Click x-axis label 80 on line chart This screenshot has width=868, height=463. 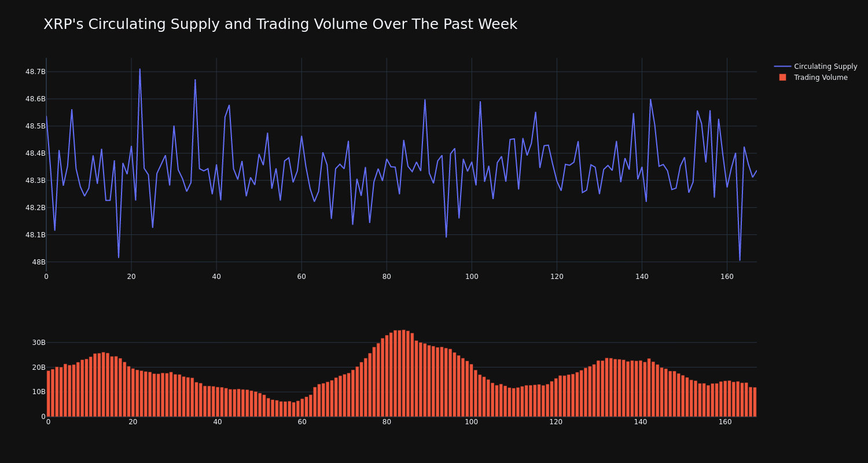point(387,277)
